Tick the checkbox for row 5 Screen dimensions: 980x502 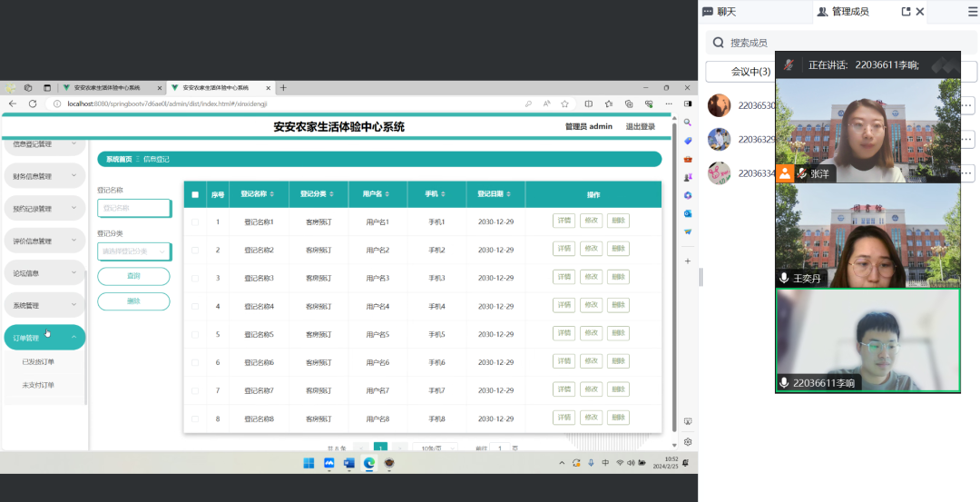(195, 334)
